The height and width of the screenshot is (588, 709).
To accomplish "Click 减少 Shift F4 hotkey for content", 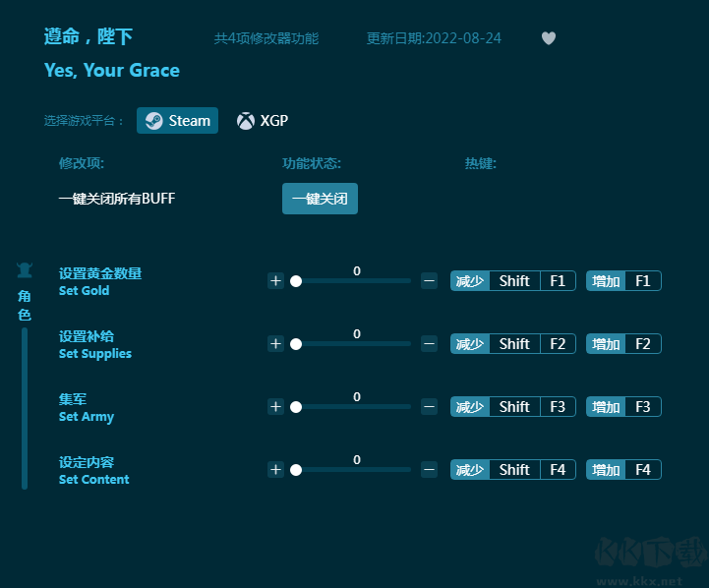I will click(512, 470).
